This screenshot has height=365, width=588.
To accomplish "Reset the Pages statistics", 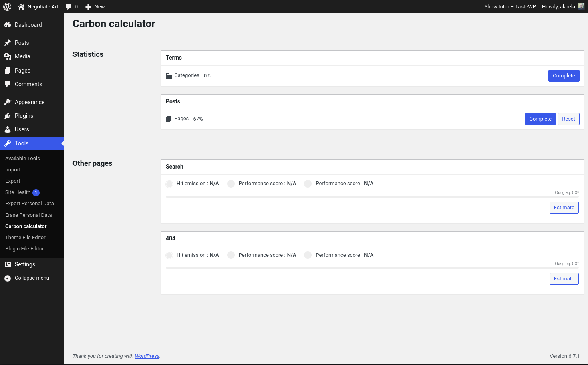I will [x=568, y=119].
